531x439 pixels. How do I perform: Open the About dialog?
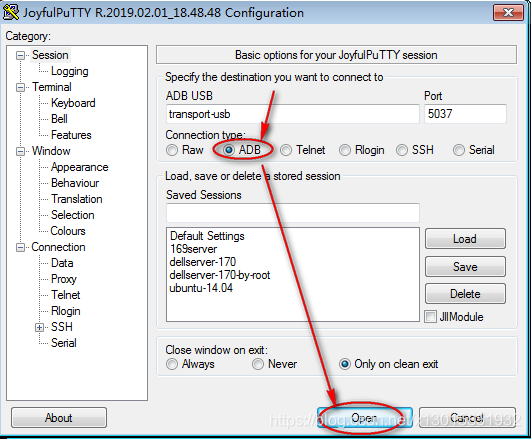pyautogui.click(x=59, y=418)
